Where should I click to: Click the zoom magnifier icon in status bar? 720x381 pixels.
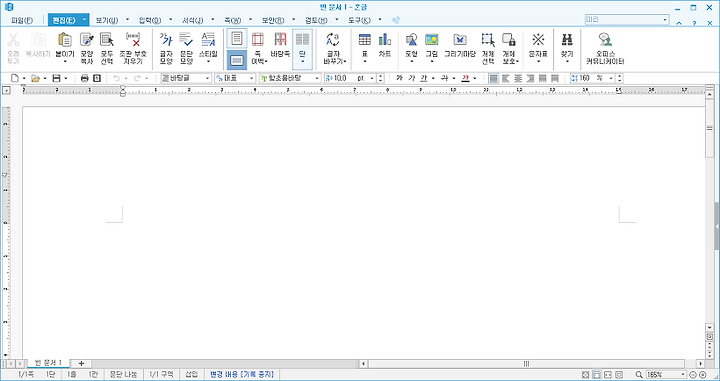coord(639,375)
